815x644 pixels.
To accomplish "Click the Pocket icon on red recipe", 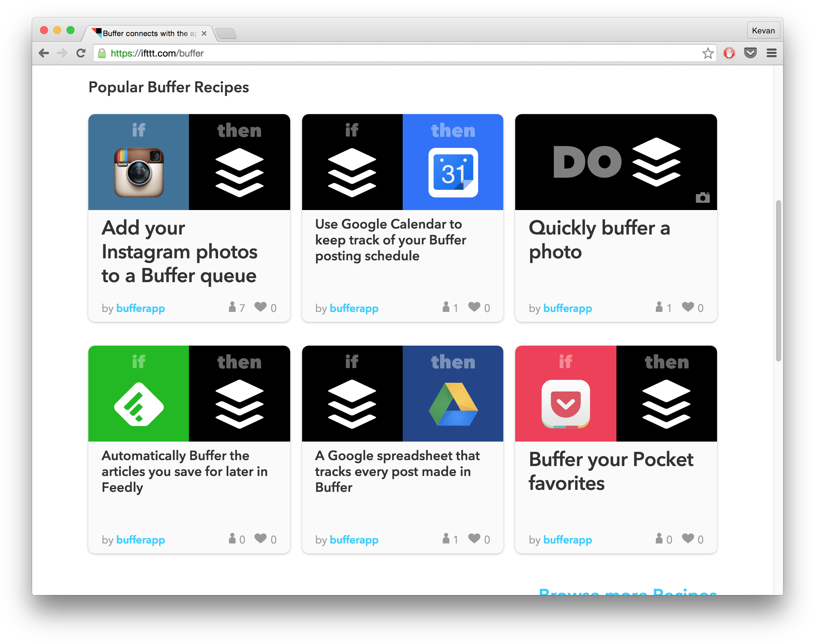I will click(x=565, y=404).
